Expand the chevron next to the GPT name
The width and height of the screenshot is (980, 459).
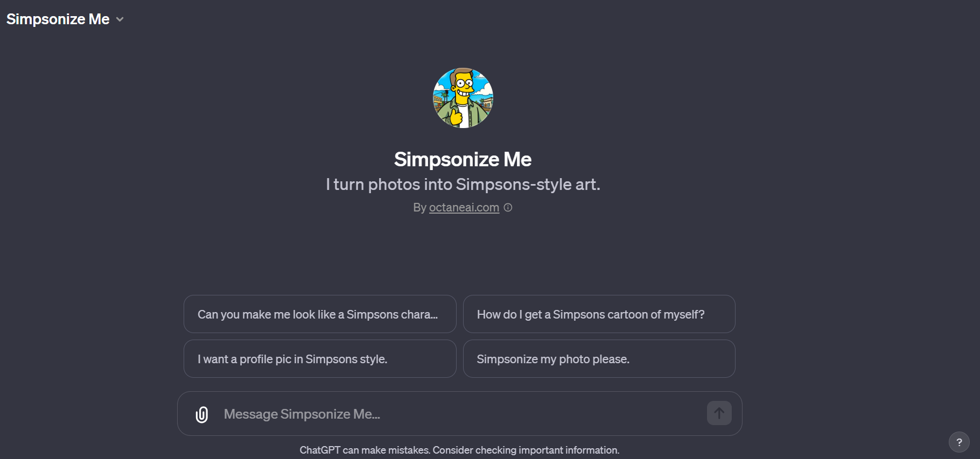coord(120,19)
